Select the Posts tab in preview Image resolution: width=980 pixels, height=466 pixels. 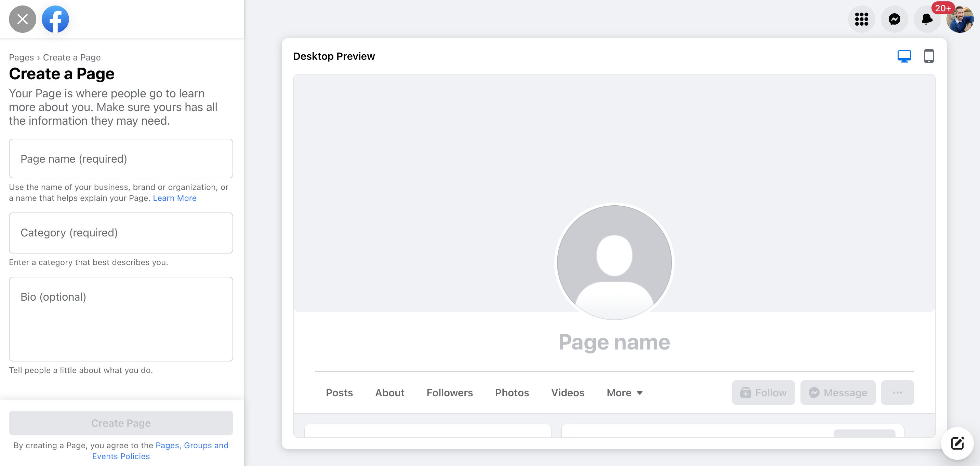[x=339, y=393]
